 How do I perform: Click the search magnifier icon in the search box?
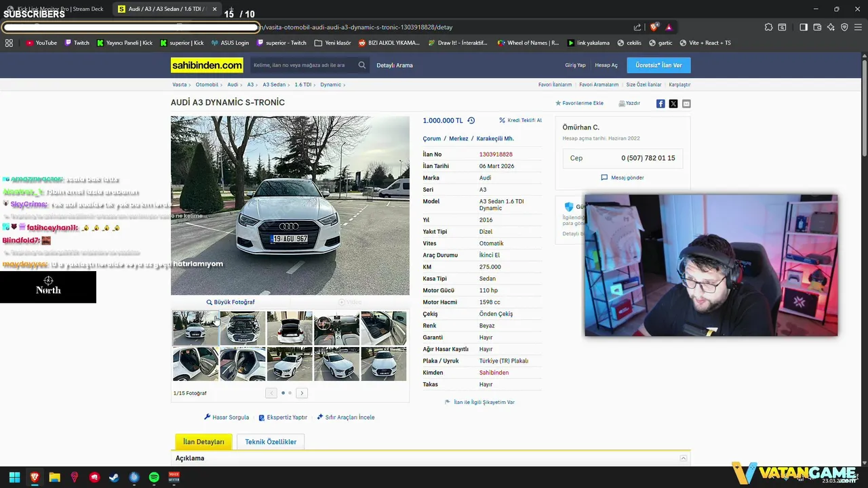pos(362,65)
